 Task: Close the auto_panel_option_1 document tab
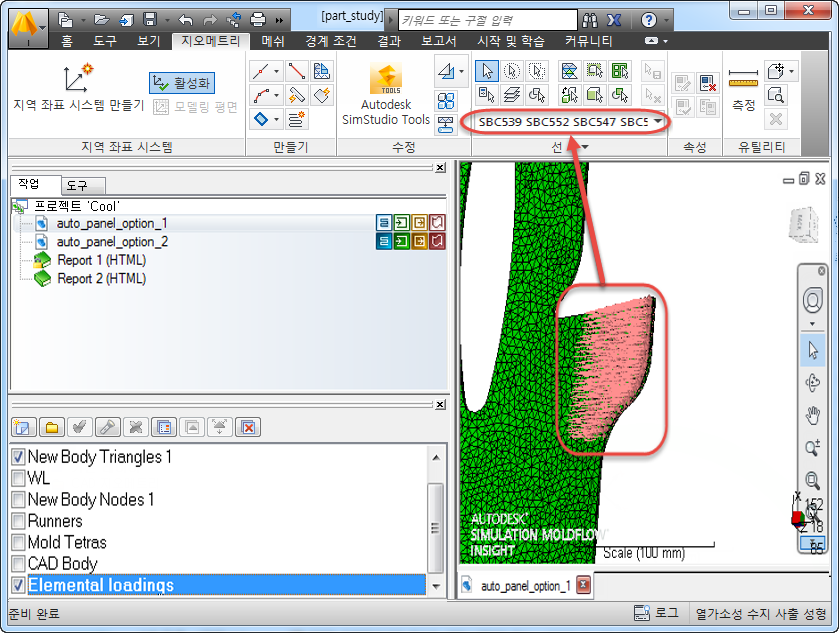[x=583, y=585]
